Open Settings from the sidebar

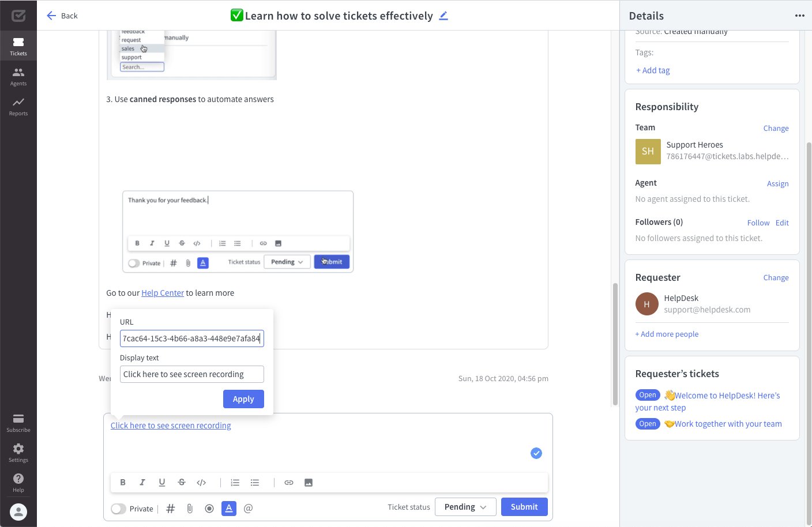pos(18,453)
